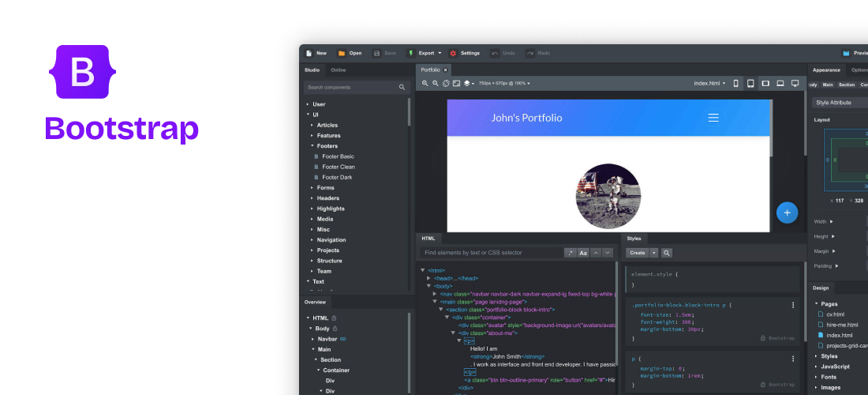
Task: Click the lock icon beside HTML in Overview
Action: point(334,318)
